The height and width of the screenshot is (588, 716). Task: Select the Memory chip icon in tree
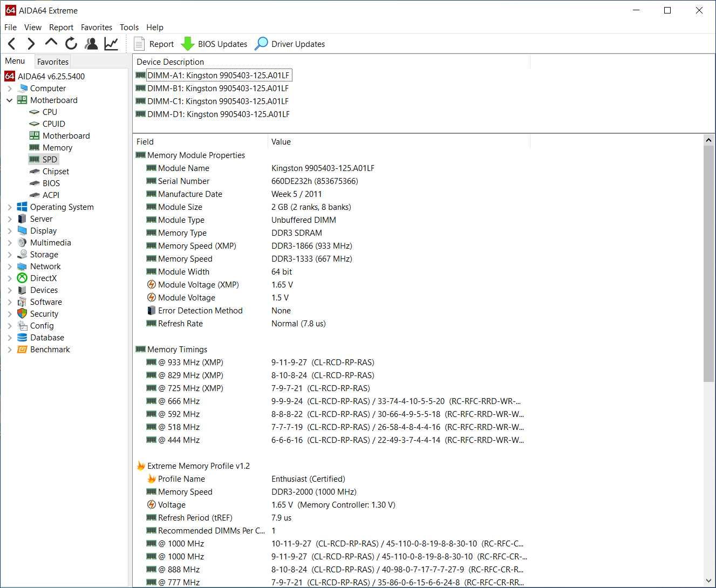pyautogui.click(x=35, y=148)
